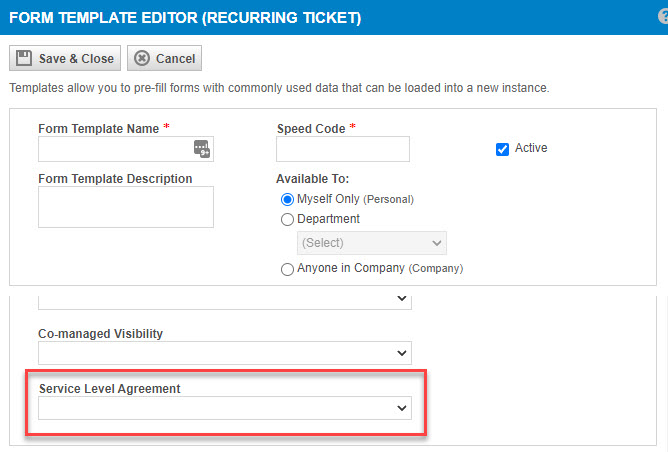The width and height of the screenshot is (668, 452).
Task: Click the Active label text
Action: [x=531, y=148]
